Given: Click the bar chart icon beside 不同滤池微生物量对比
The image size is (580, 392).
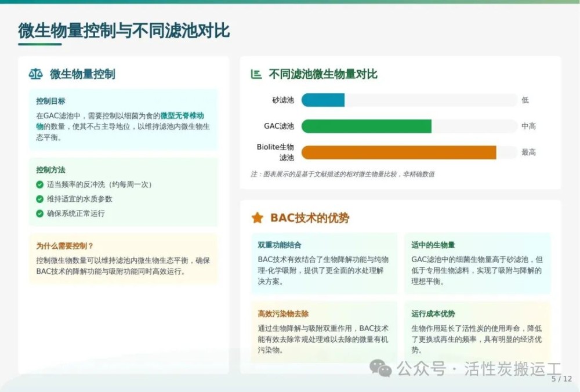Looking at the screenshot, I should 256,74.
